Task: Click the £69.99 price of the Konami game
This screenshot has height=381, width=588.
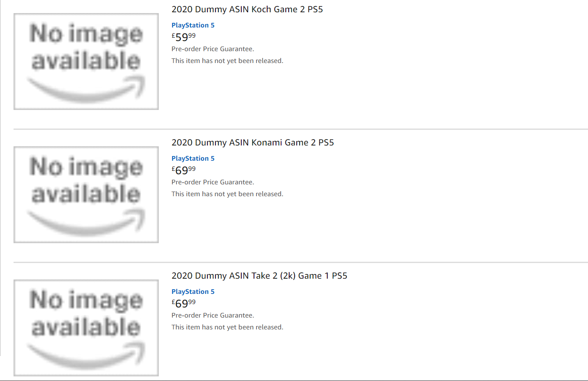Action: tap(184, 170)
